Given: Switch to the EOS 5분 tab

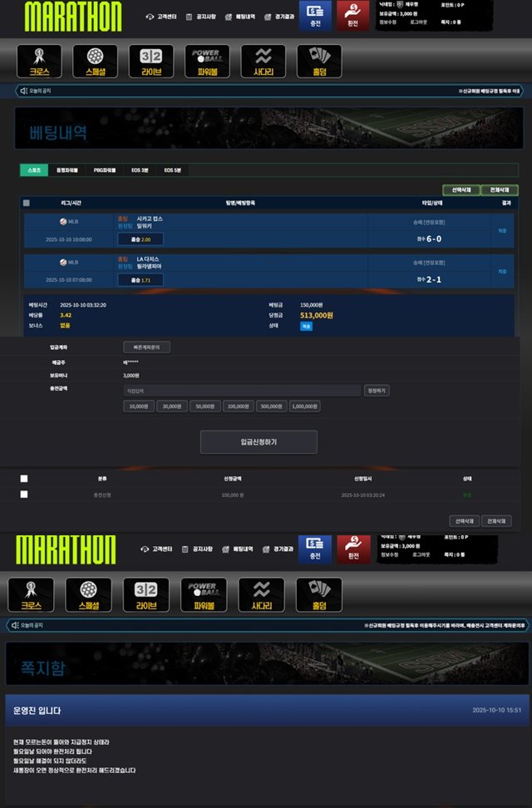Looking at the screenshot, I should [x=173, y=170].
